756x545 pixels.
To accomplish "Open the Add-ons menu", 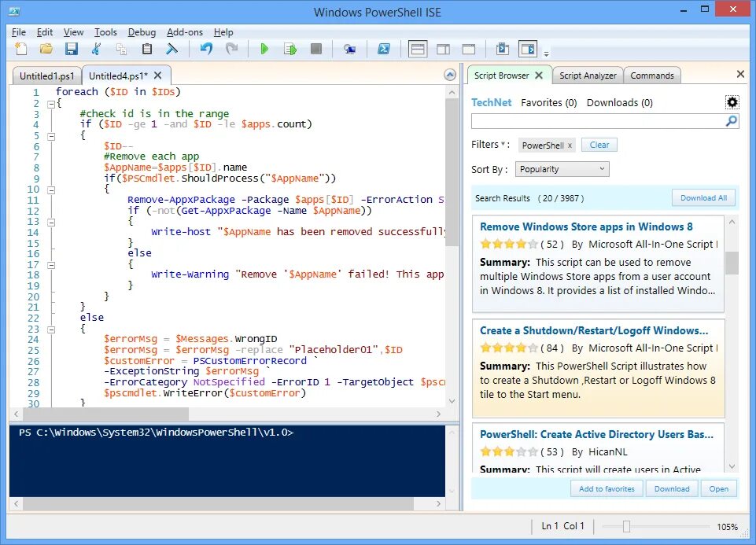I will click(x=185, y=32).
